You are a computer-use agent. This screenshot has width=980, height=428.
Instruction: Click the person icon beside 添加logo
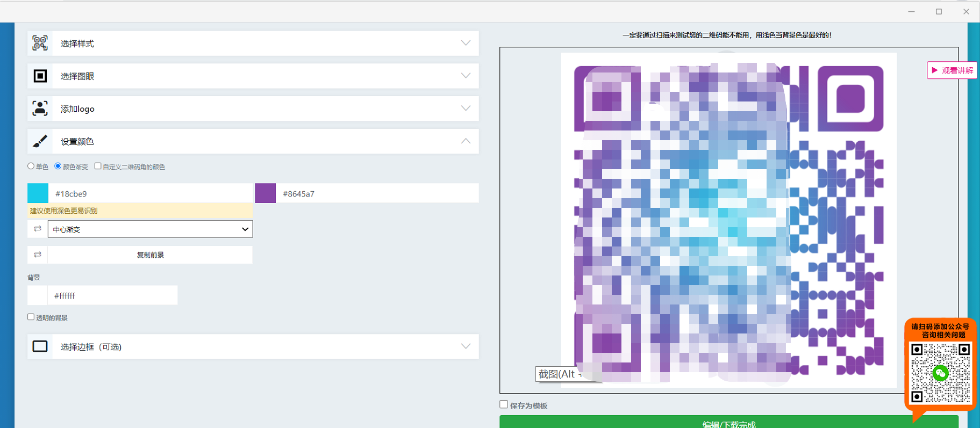coord(40,108)
